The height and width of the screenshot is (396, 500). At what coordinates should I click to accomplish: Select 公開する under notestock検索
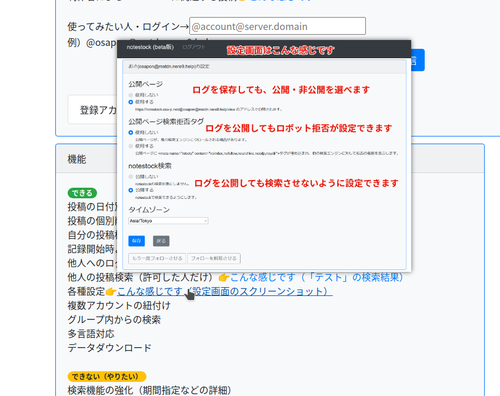(131, 190)
